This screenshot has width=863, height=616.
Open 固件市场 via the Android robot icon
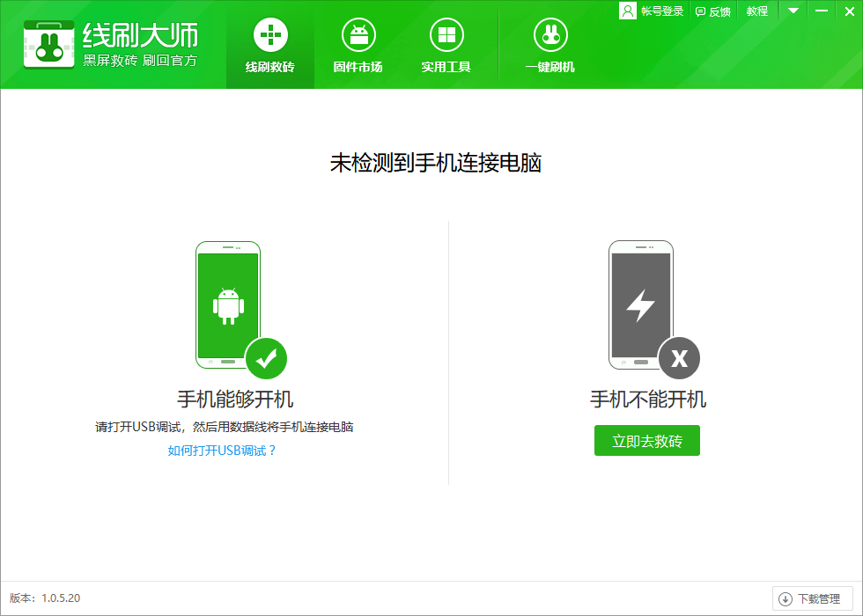[358, 35]
